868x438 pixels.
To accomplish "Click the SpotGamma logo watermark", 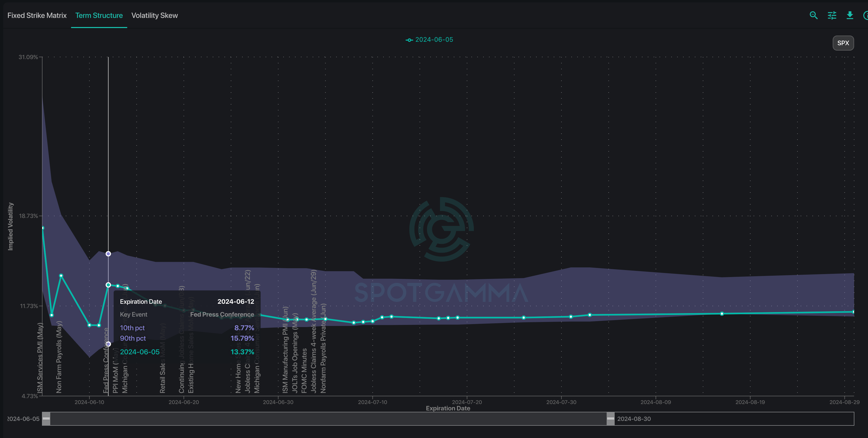I will [x=441, y=229].
